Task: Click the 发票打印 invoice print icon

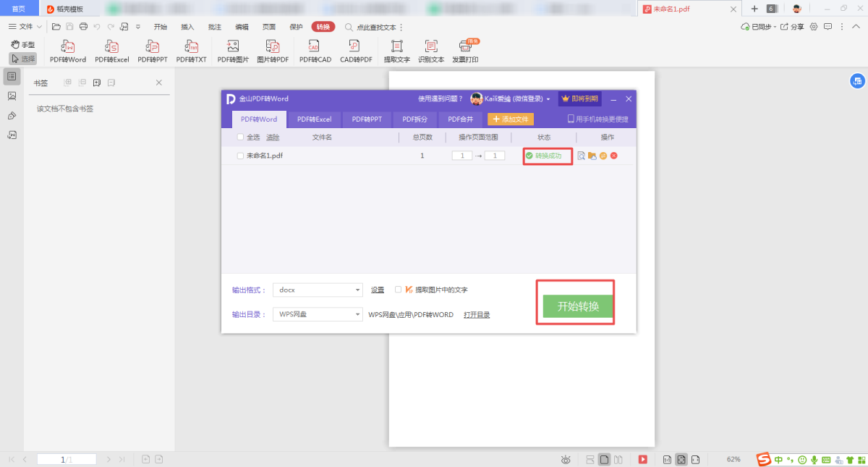Action: [465, 51]
